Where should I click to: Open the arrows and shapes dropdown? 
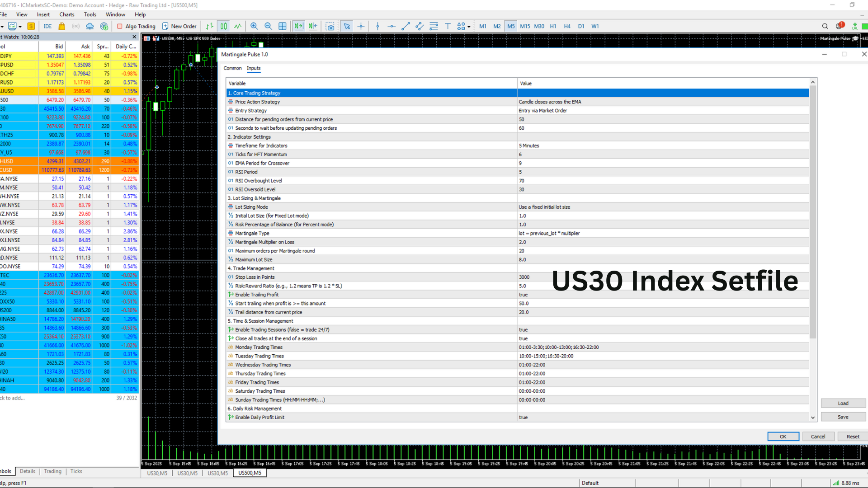[462, 26]
